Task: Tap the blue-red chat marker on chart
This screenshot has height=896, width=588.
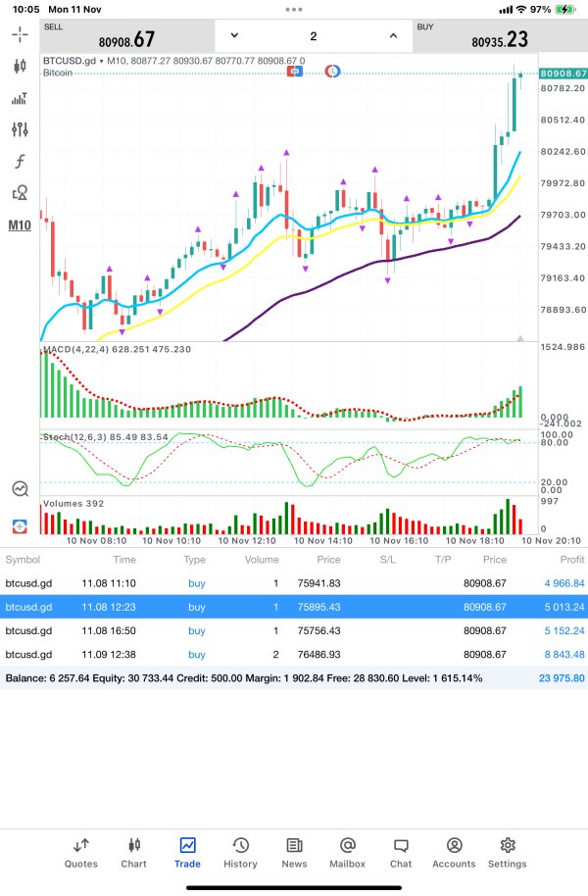Action: click(295, 72)
